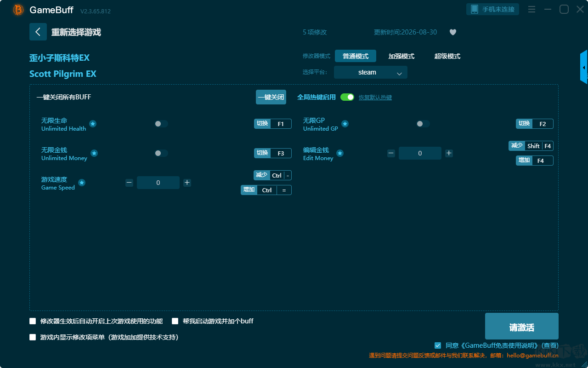Screen dimensions: 588x368
Task: Click the star icon next to Unlimited Money
Action: click(94, 153)
